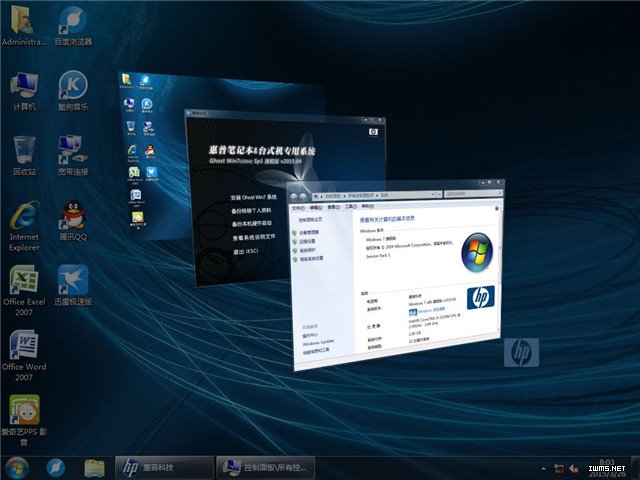Screen dimensions: 640x480
Task: Open the 宽带连接 shortcut
Action: tap(73, 156)
